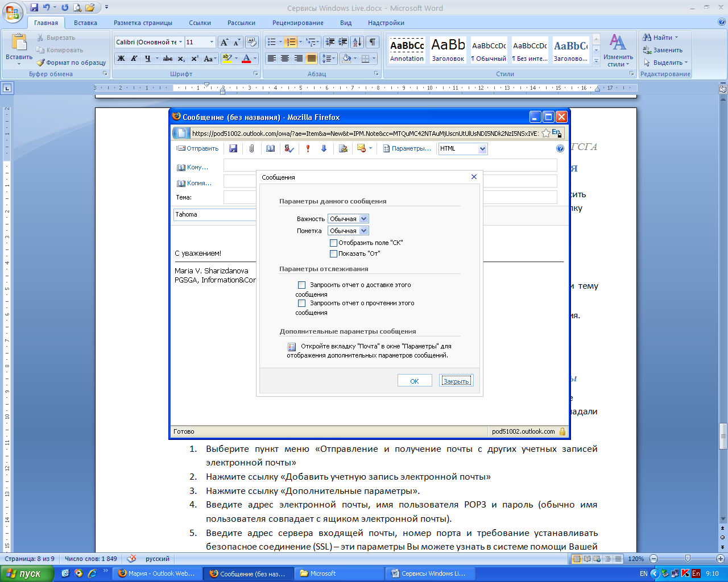The image size is (728, 582).
Task: Switch to Print Layout view in status bar
Action: pyautogui.click(x=577, y=559)
